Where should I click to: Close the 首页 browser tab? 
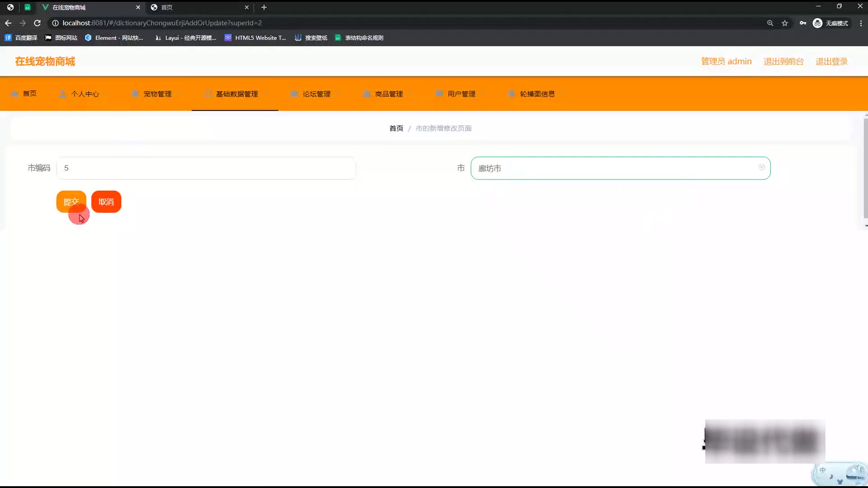pyautogui.click(x=246, y=7)
